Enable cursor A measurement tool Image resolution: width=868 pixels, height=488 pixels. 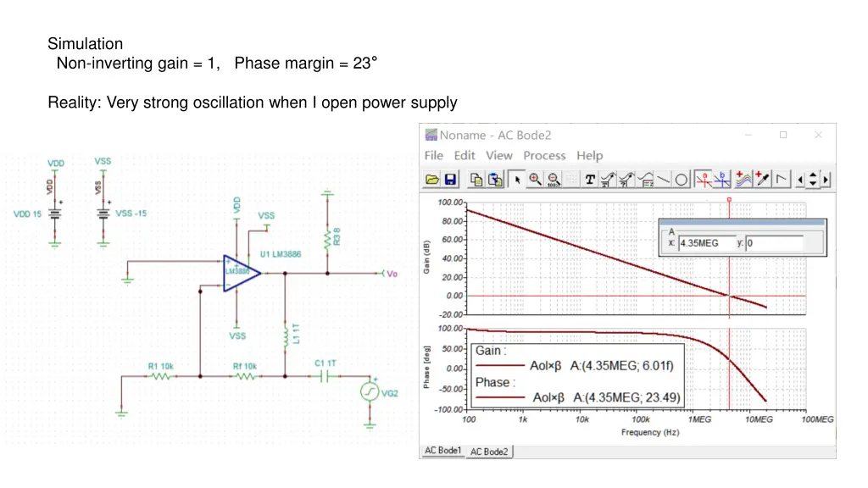point(705,179)
